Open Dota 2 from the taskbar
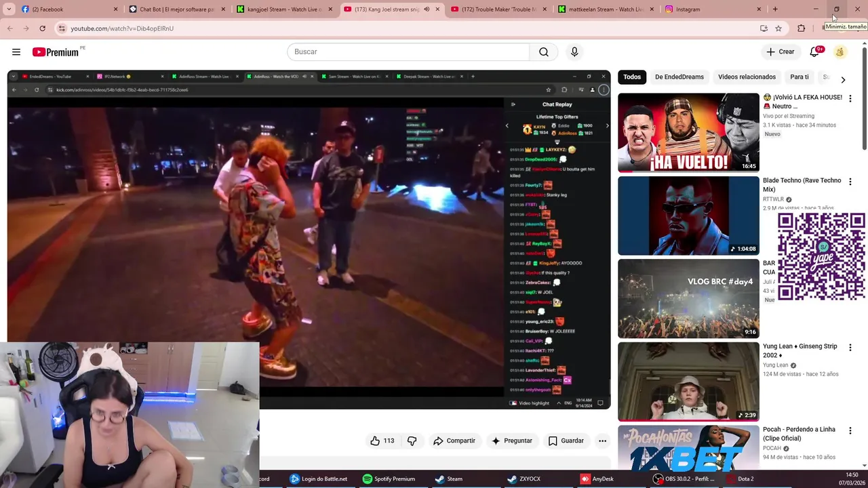This screenshot has height=488, width=868. click(739, 479)
